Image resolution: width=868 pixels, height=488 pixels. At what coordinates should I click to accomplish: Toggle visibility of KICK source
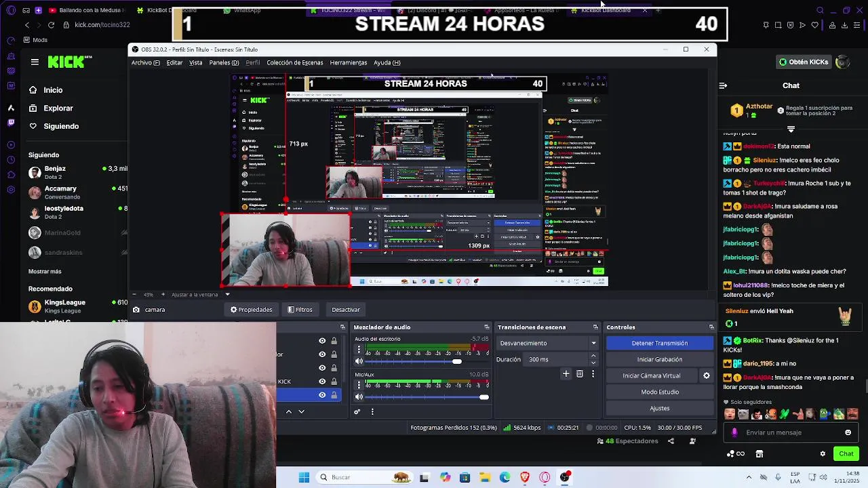(x=322, y=382)
